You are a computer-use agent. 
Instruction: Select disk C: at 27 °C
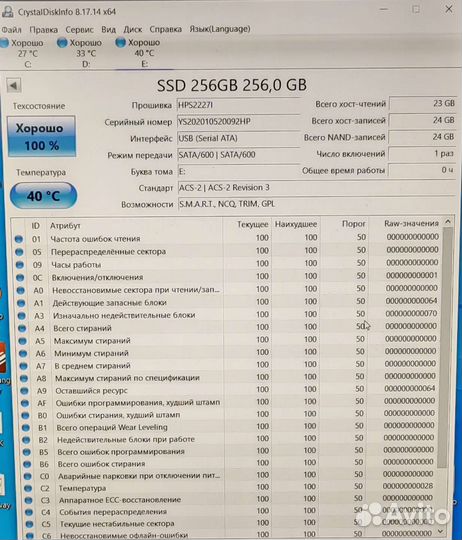click(x=23, y=53)
